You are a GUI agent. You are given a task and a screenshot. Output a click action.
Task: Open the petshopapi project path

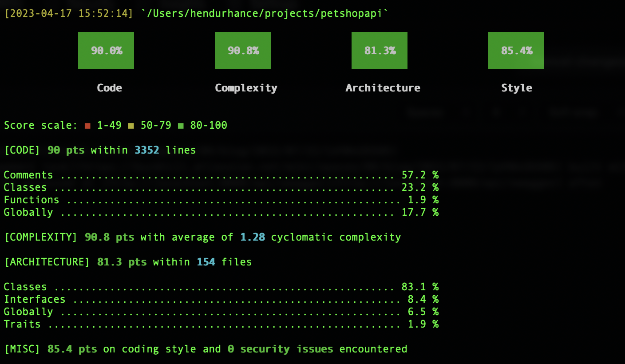pos(265,13)
